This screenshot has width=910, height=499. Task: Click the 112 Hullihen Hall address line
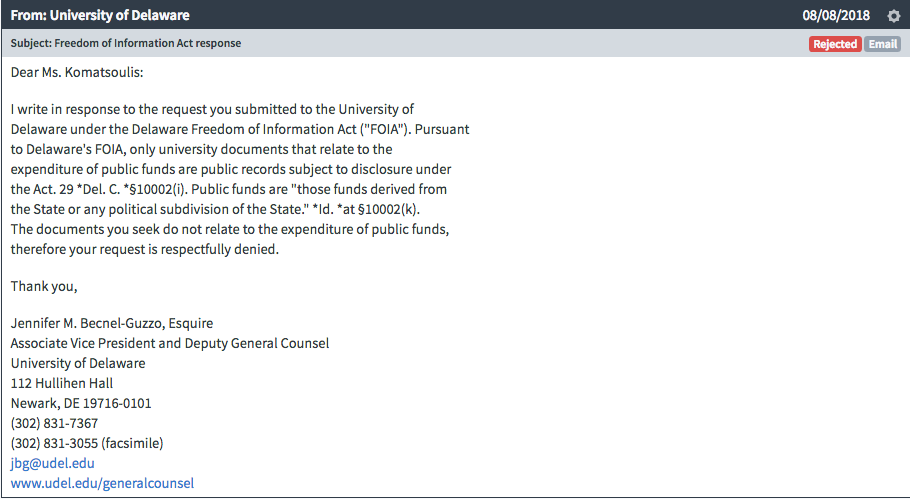pyautogui.click(x=62, y=383)
